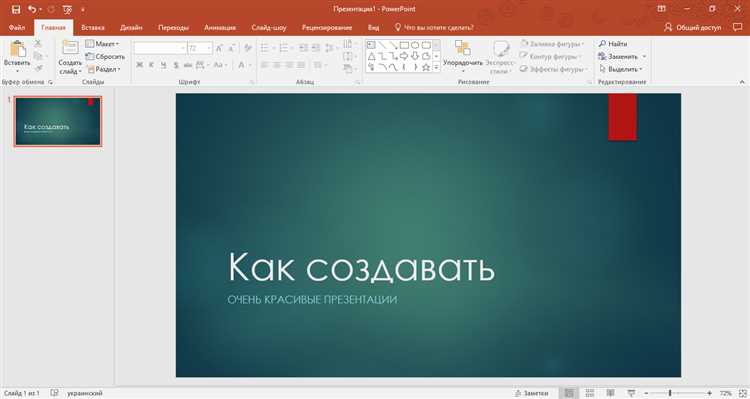Switch to the Вставка tab
Viewport: 750px width, 399px height.
coord(93,28)
